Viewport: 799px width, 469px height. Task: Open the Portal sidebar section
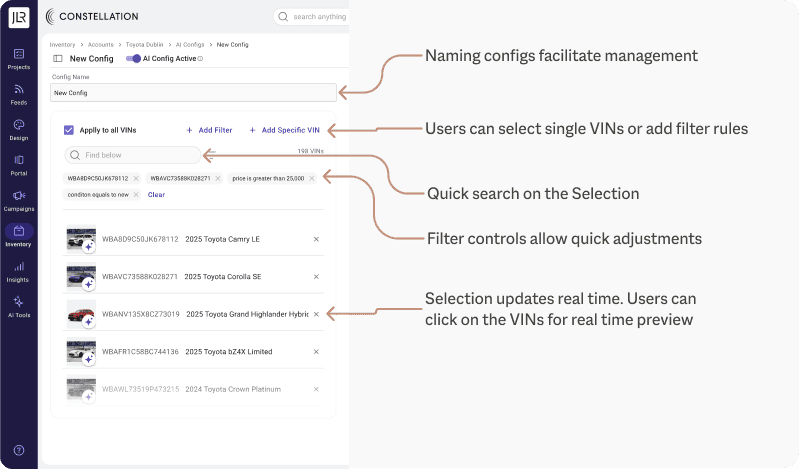pos(18,163)
